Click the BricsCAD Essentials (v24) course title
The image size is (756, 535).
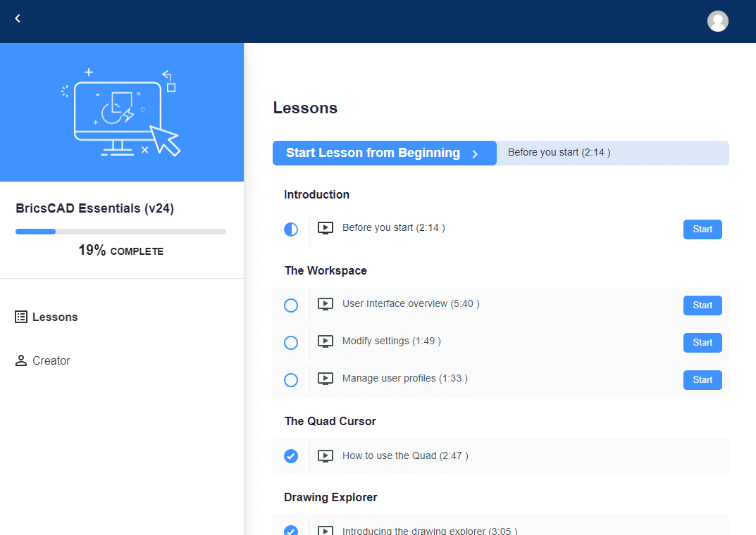tap(94, 208)
